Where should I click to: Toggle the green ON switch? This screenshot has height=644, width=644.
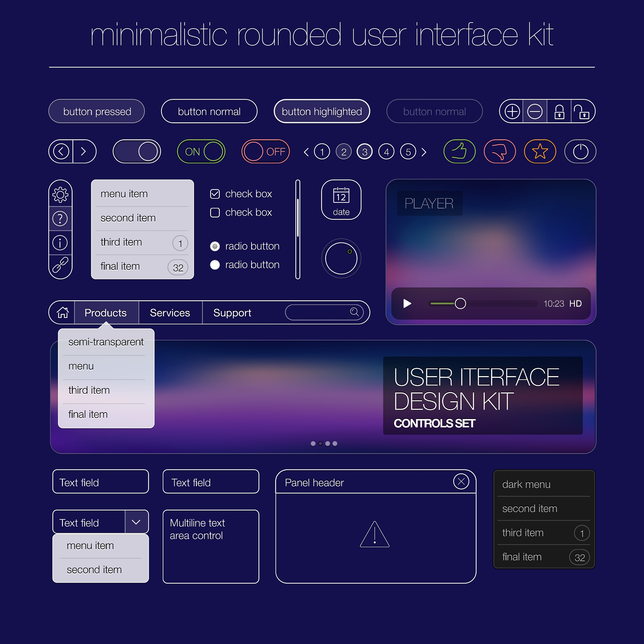click(201, 152)
